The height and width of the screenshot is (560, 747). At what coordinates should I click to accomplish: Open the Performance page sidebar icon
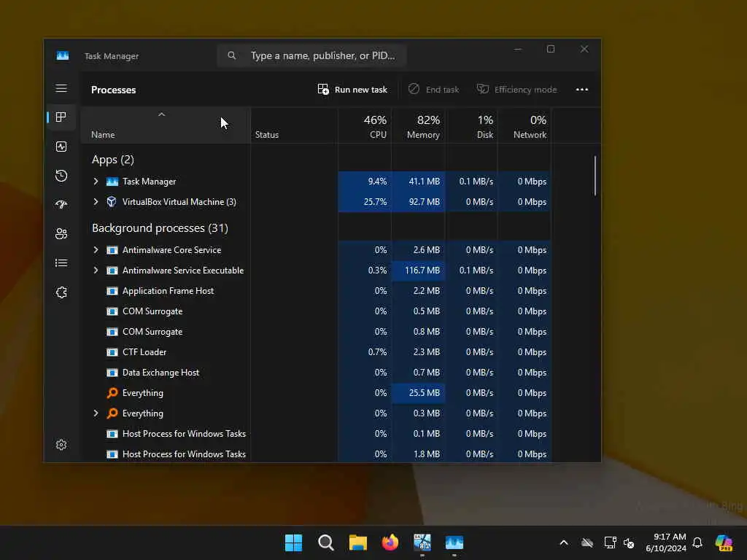click(x=61, y=147)
